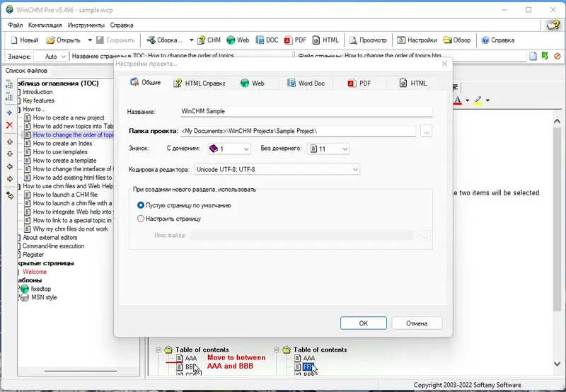Select 'How to use templates' topic

click(60, 152)
